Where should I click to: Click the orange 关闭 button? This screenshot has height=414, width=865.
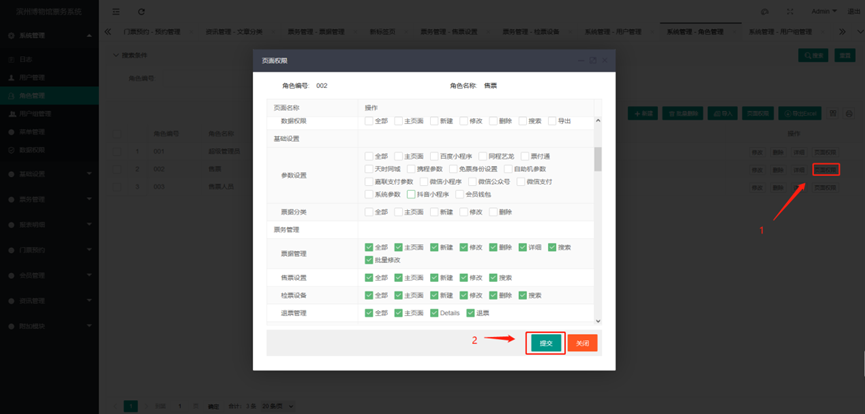[x=582, y=343]
